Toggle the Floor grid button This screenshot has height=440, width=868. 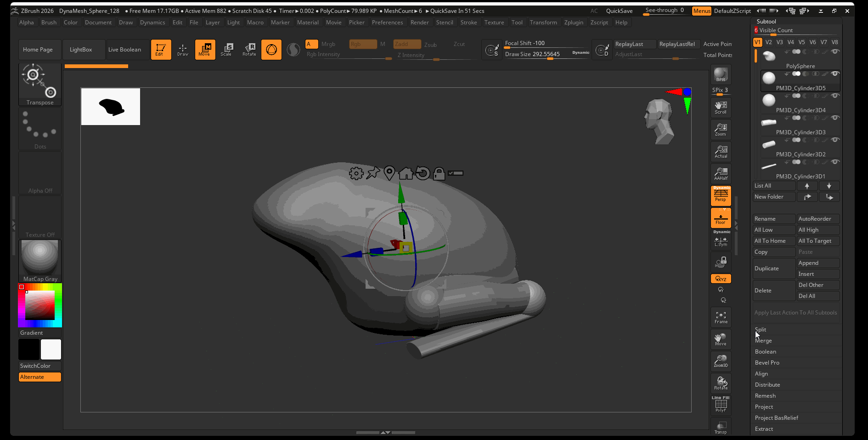[721, 218]
